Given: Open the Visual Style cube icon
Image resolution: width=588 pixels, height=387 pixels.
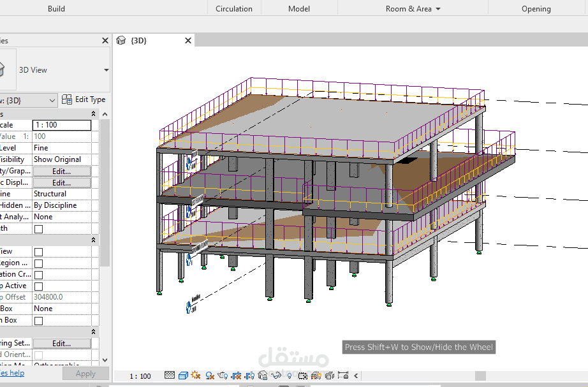Looking at the screenshot, I should (x=182, y=376).
